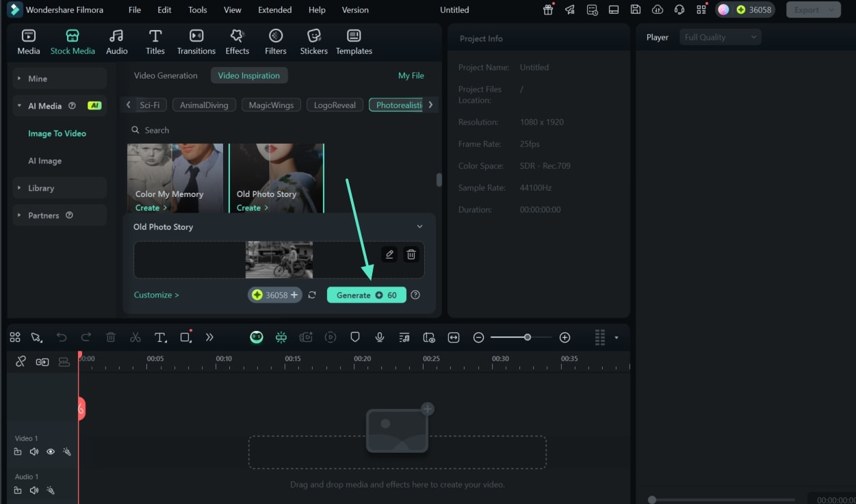Select the MagicWings category chip
The image size is (856, 504).
click(x=271, y=105)
